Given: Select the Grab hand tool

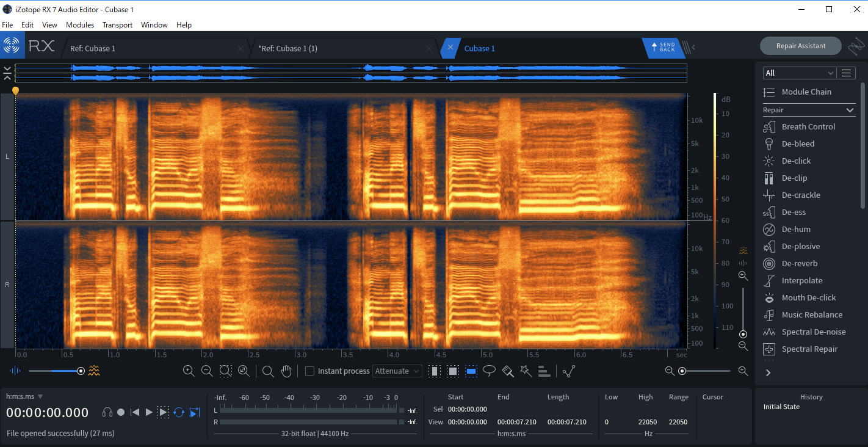Looking at the screenshot, I should click(x=286, y=371).
